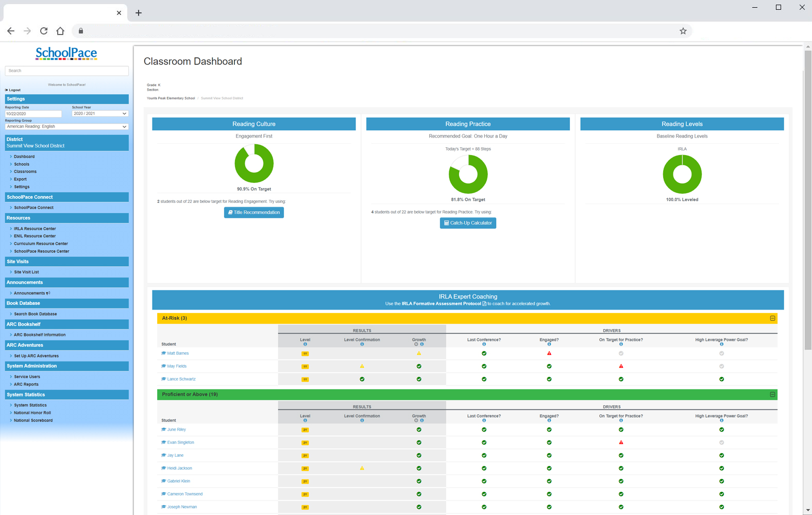Click Evan Singleton red practice alert icon
812x515 pixels.
[x=621, y=442]
